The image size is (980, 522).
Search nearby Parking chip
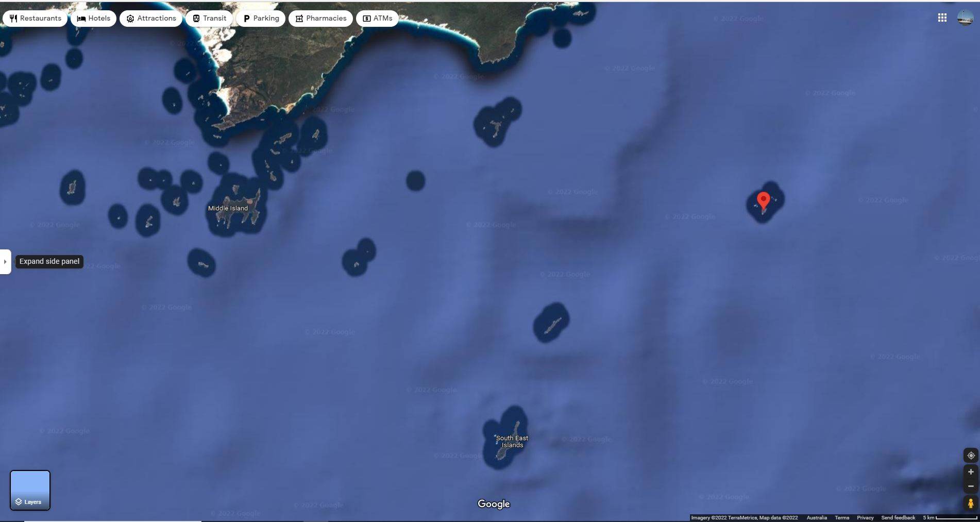[261, 19]
